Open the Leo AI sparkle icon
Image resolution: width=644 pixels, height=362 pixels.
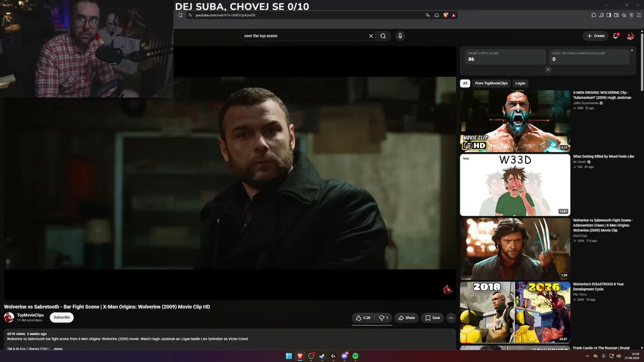pos(624,15)
